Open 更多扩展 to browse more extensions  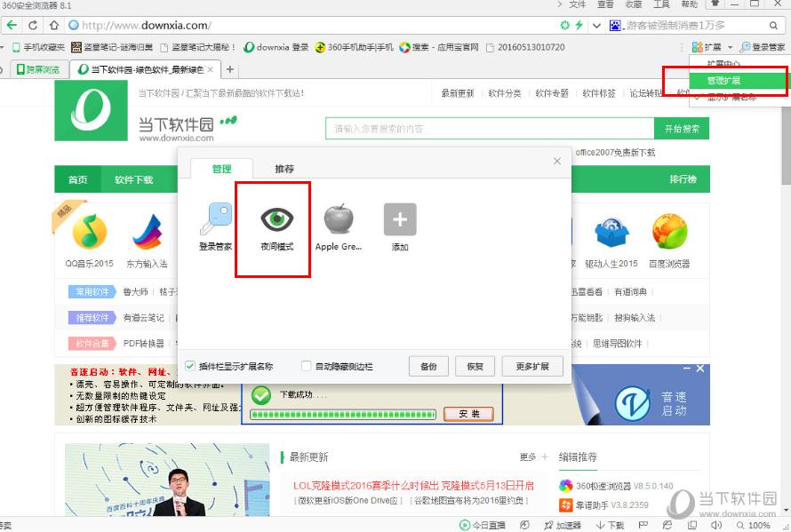531,366
